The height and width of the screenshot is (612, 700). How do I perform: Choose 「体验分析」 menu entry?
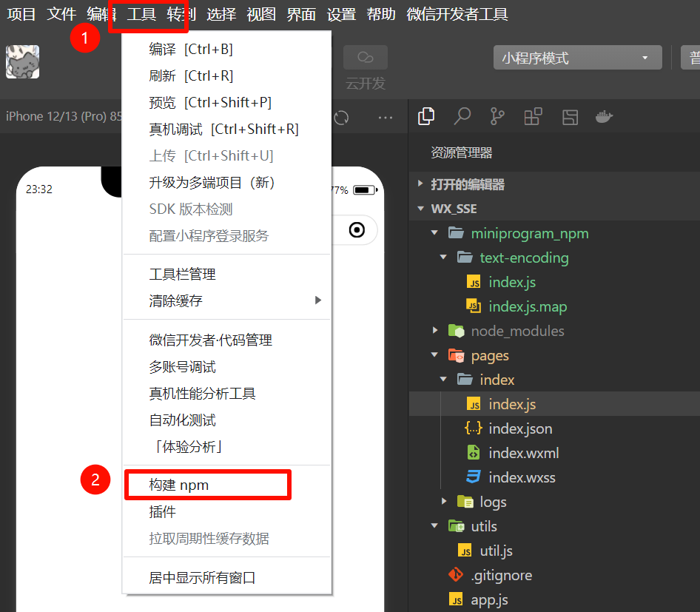(x=226, y=447)
